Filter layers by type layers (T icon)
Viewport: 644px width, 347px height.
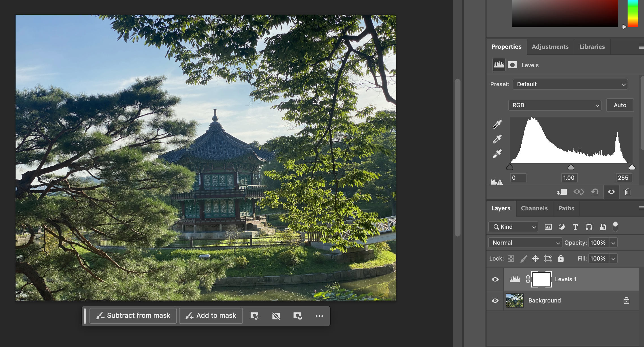[x=575, y=227]
